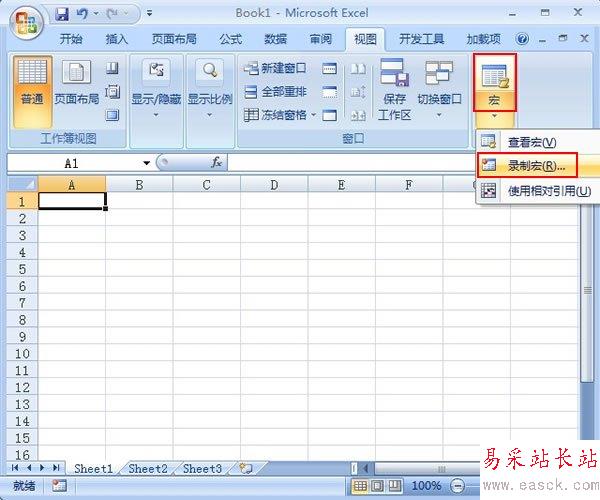The image size is (600, 500).
Task: Go to last sheet navigation arrow
Action: tap(56, 468)
